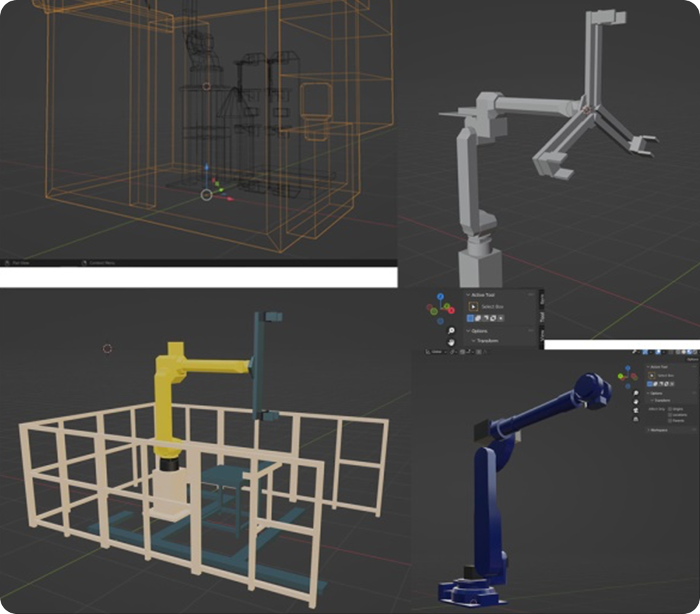Viewport: 700px width, 614px height.
Task: Enable Origins checkbox under Affect Only
Action: point(669,409)
